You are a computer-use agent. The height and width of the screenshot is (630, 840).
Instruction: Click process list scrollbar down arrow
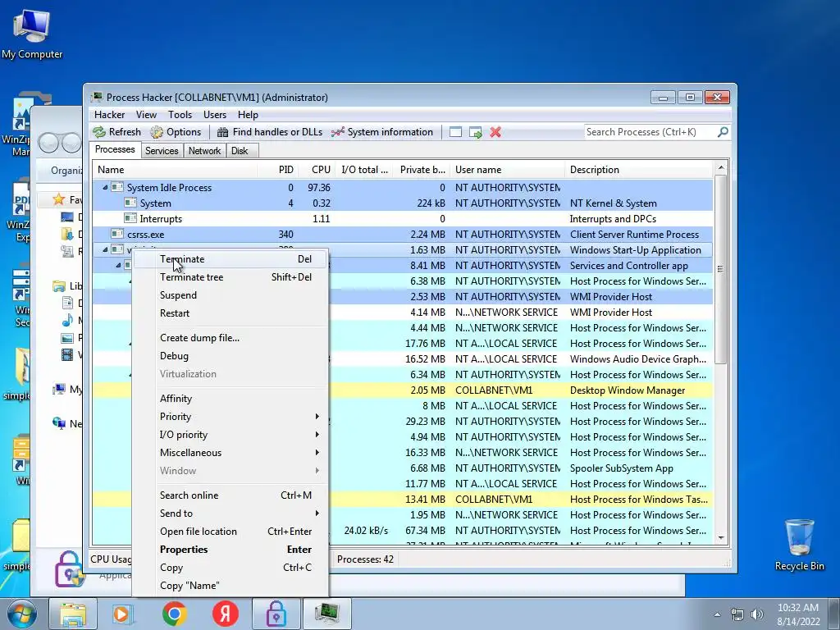pos(721,538)
